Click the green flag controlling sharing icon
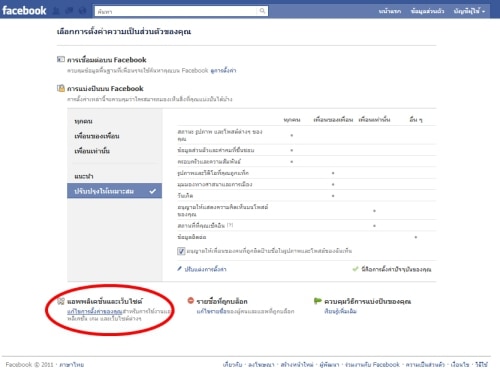This screenshot has height=375, width=500. (x=318, y=301)
